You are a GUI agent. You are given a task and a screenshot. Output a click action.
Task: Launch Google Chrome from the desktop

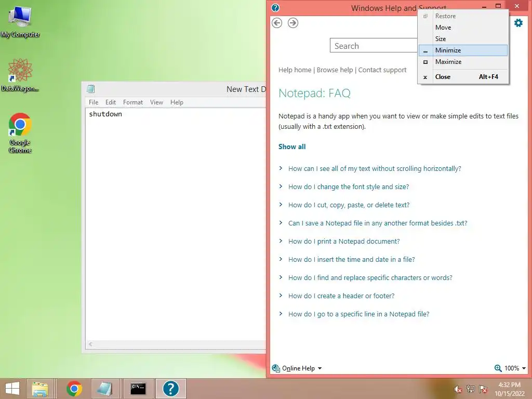click(x=20, y=133)
